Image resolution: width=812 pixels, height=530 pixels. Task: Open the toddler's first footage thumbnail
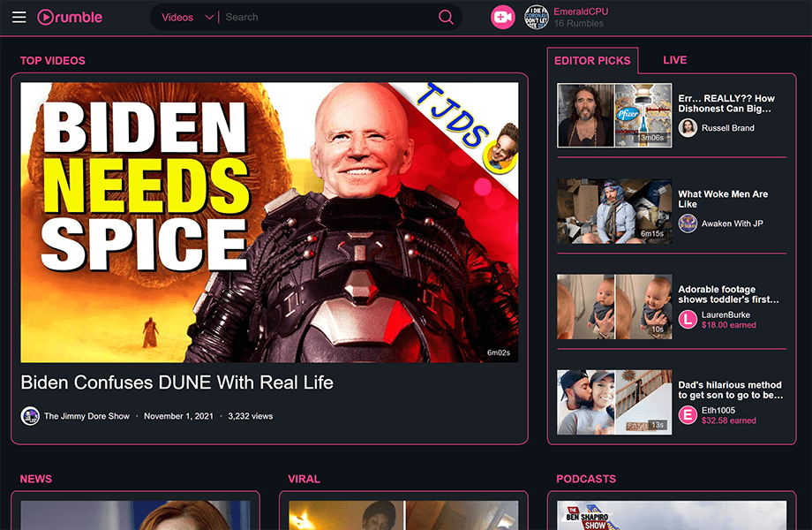(614, 307)
